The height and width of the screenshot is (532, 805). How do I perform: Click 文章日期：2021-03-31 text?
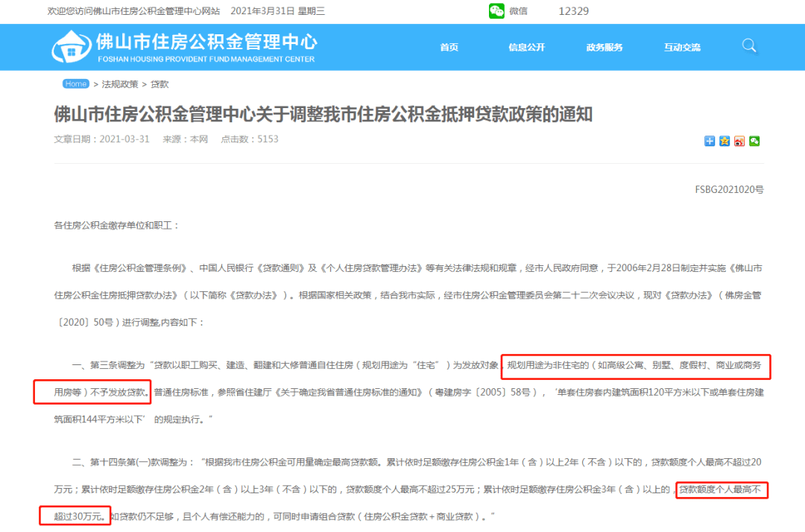pos(101,139)
